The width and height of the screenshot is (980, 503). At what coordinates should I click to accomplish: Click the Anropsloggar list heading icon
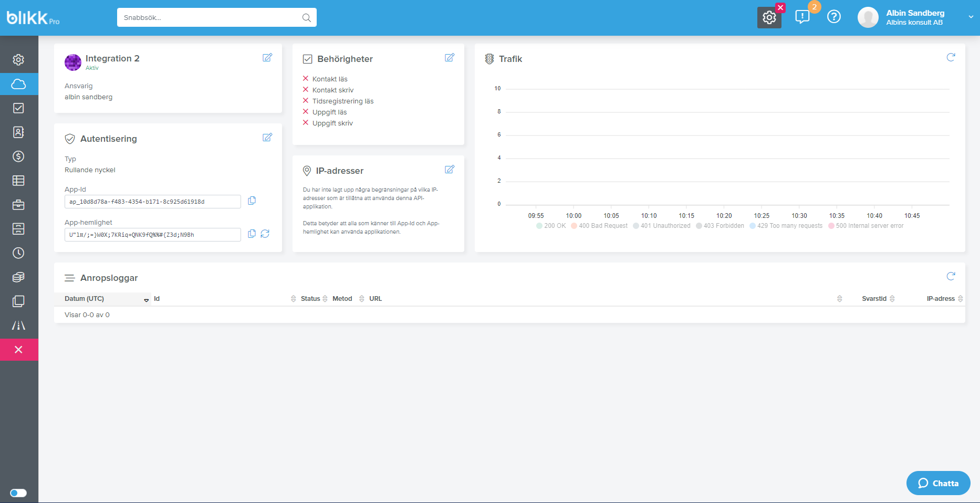click(70, 278)
